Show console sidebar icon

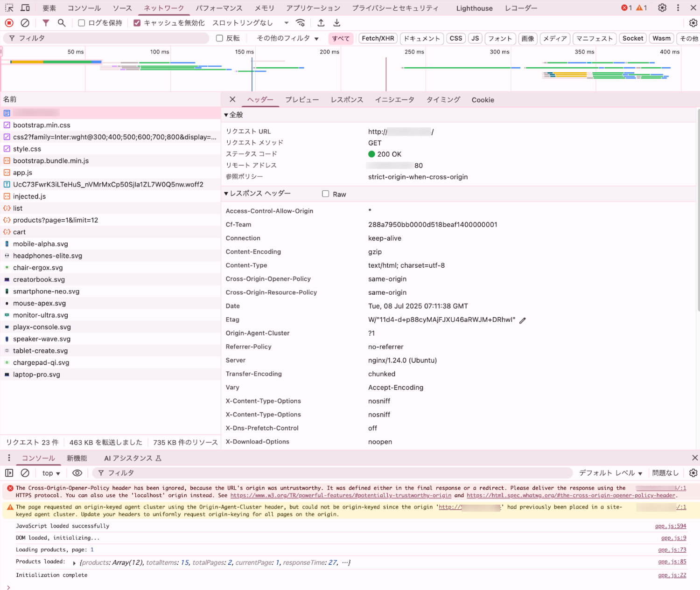(x=9, y=473)
